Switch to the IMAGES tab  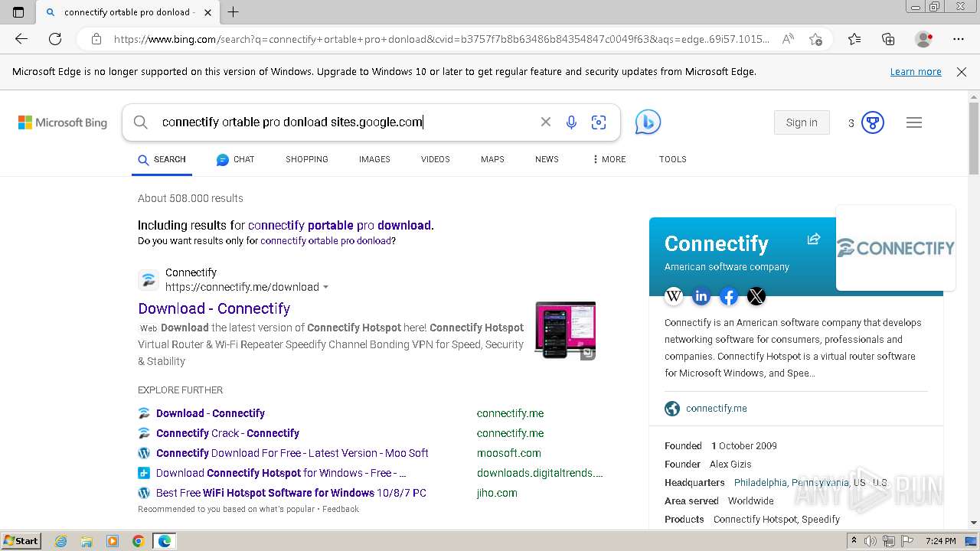pos(374,159)
